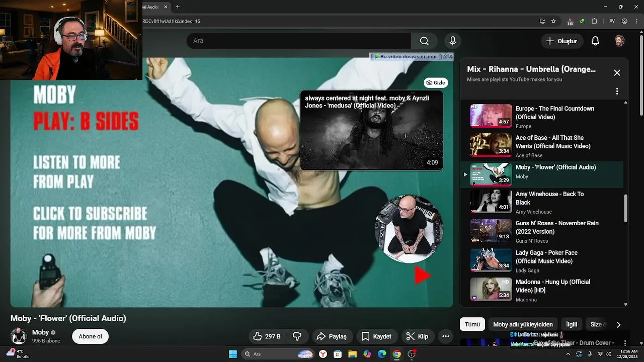Click the YouTube search magnifier button

424,41
